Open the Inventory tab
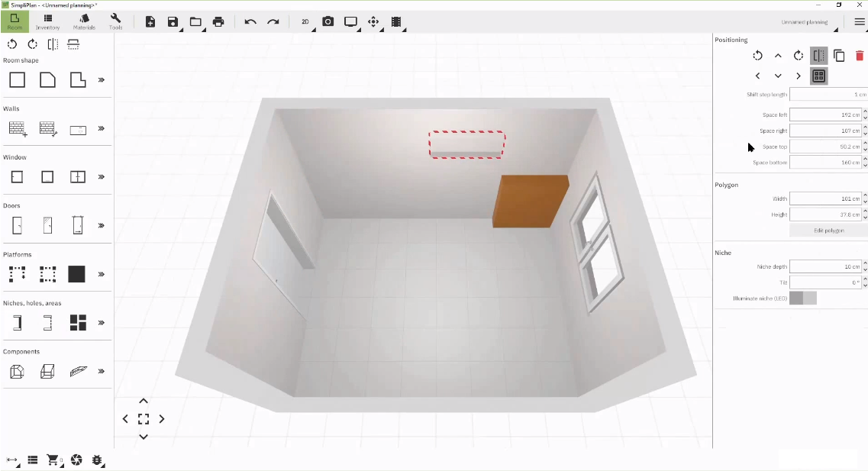 pyautogui.click(x=47, y=22)
